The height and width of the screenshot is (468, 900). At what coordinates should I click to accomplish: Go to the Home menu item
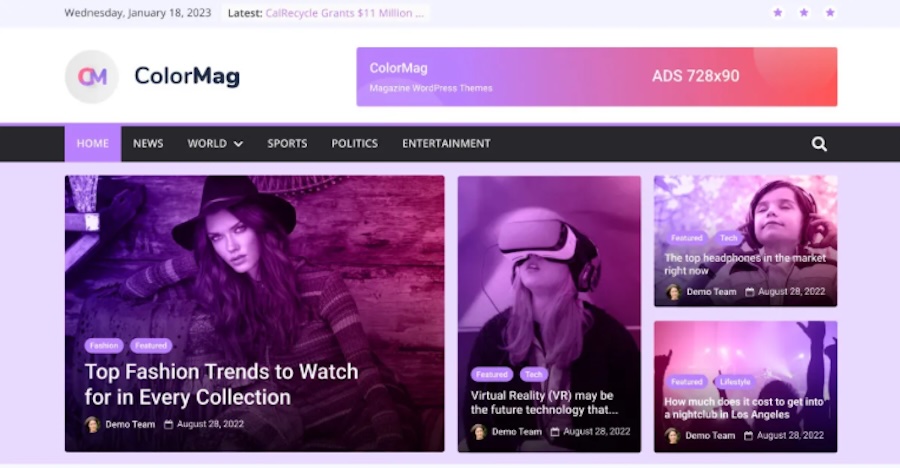93,144
